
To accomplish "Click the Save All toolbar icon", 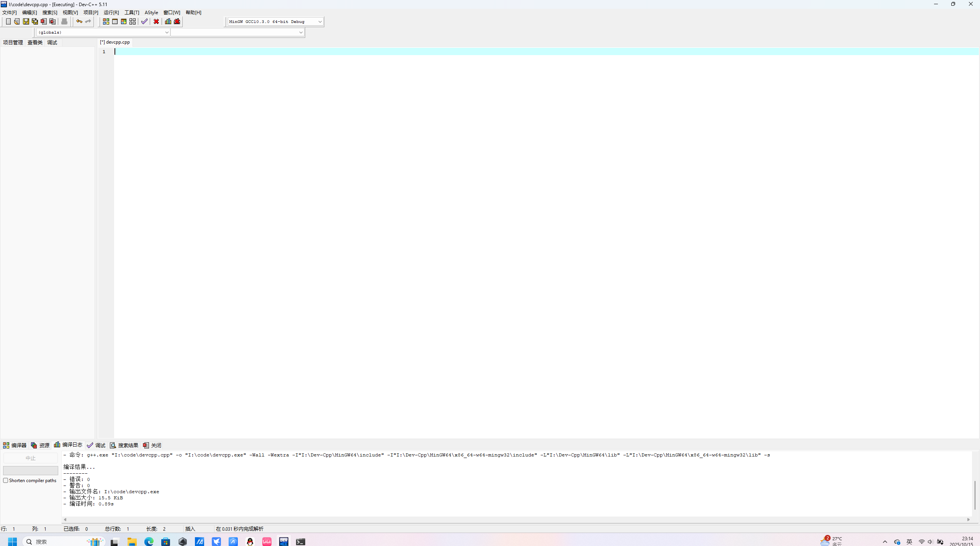I will (x=34, y=21).
